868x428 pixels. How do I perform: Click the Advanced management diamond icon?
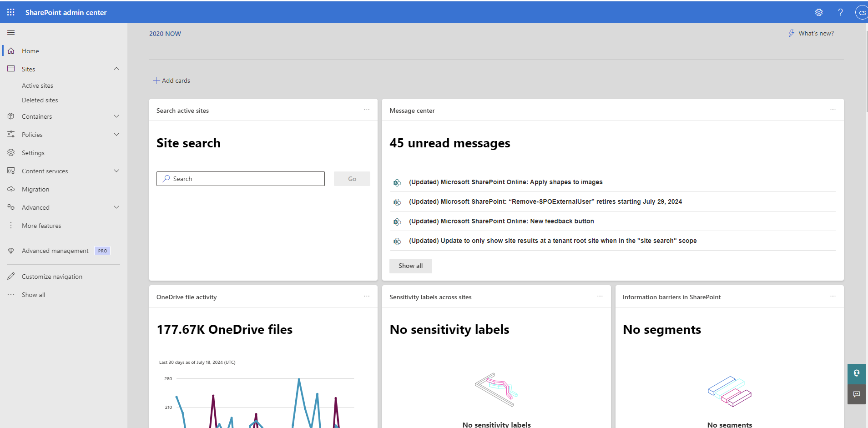pyautogui.click(x=11, y=251)
